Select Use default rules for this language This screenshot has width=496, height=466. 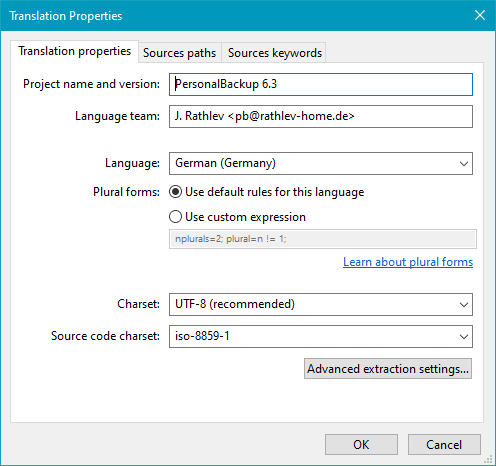[267, 192]
